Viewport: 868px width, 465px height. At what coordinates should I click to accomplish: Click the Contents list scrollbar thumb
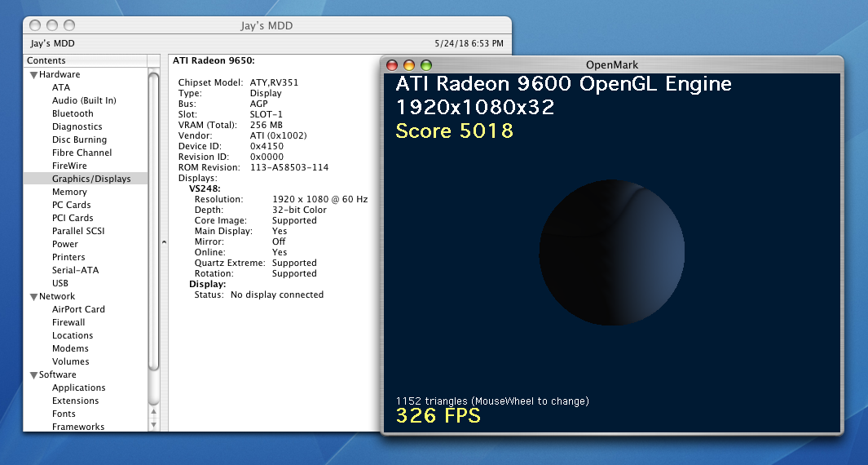[x=153, y=237]
